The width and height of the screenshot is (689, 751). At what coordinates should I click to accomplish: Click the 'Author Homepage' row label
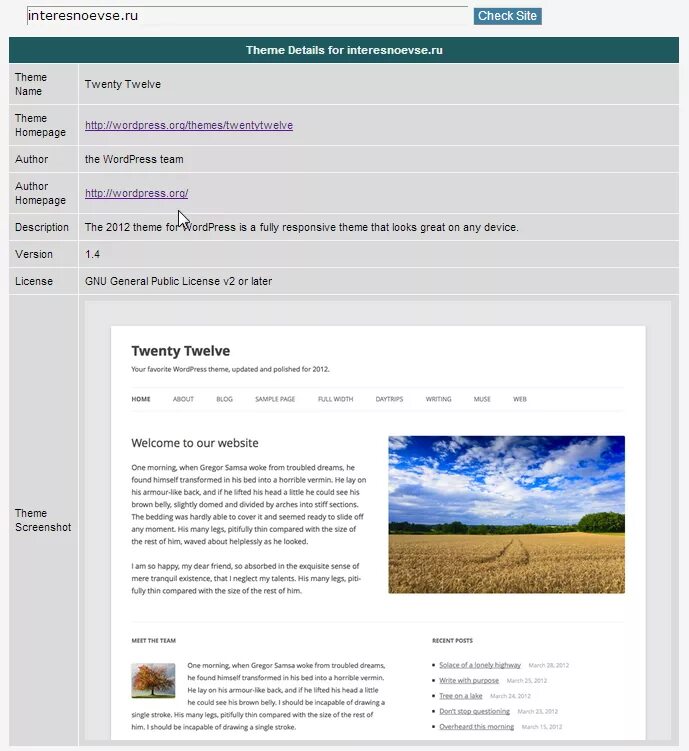click(x=40, y=193)
